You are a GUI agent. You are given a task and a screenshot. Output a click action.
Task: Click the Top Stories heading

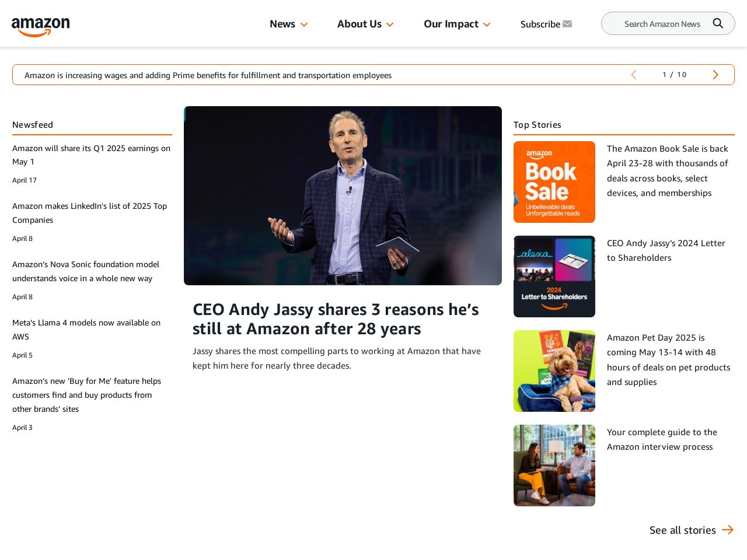pyautogui.click(x=537, y=125)
